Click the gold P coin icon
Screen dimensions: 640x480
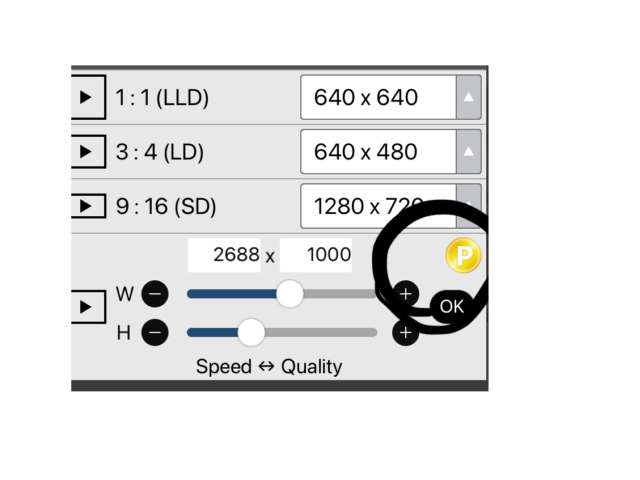[463, 257]
